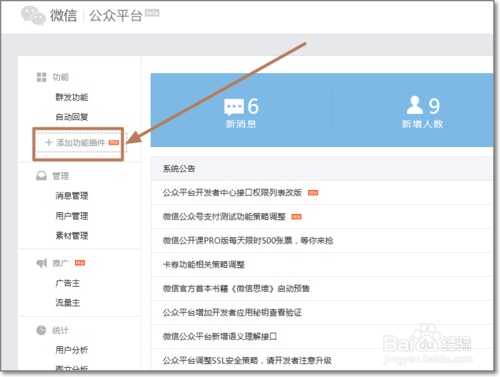This screenshot has height=377, width=500.
Task: Click the 统计 pie chart icon
Action: click(x=41, y=330)
